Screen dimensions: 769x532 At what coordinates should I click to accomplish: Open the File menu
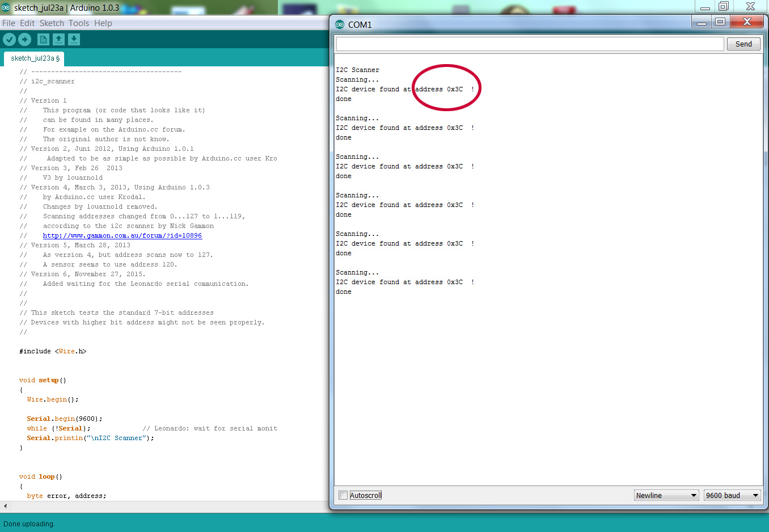(9, 23)
